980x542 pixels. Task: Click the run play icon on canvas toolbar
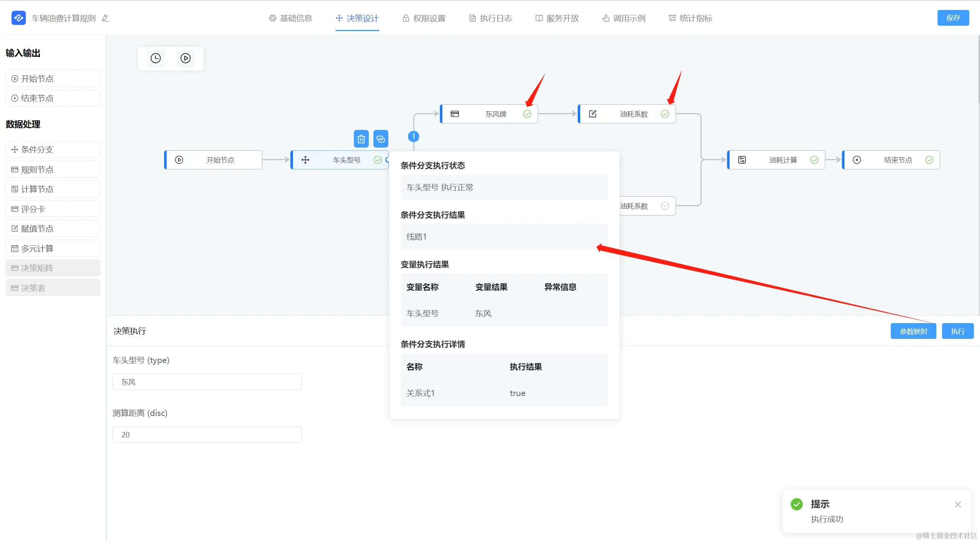(185, 58)
